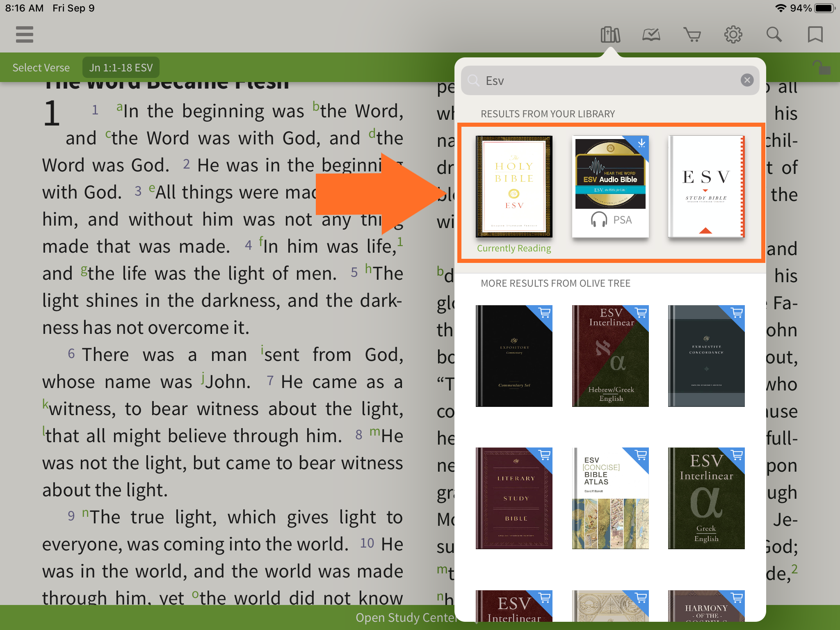The image size is (840, 630).
Task: Open the bookmark ribbon icon
Action: tap(815, 35)
